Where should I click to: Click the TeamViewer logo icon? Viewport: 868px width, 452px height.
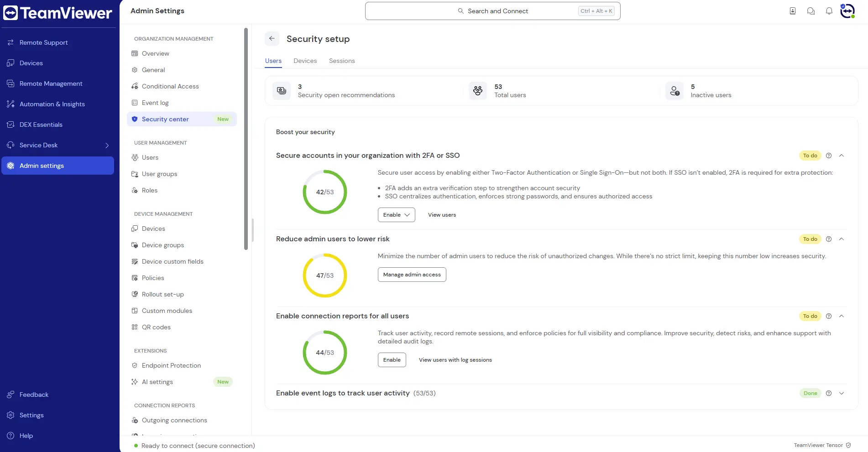[x=10, y=13]
